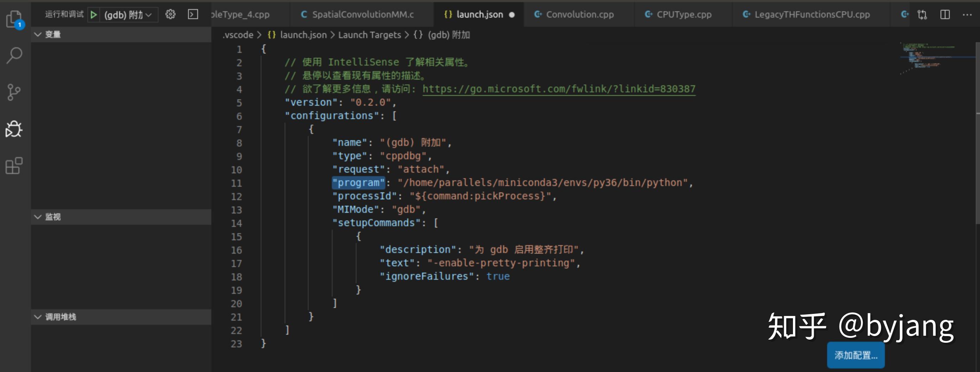Open editor more actions menu (...)

click(967, 14)
